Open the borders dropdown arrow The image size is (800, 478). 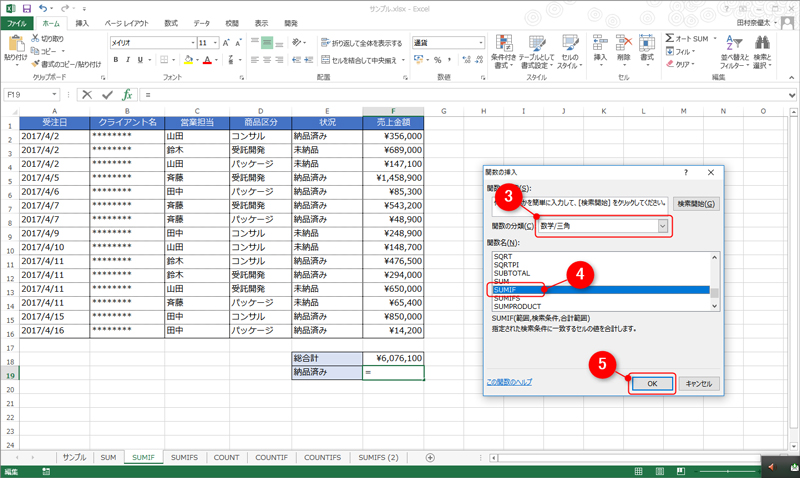pyautogui.click(x=173, y=60)
